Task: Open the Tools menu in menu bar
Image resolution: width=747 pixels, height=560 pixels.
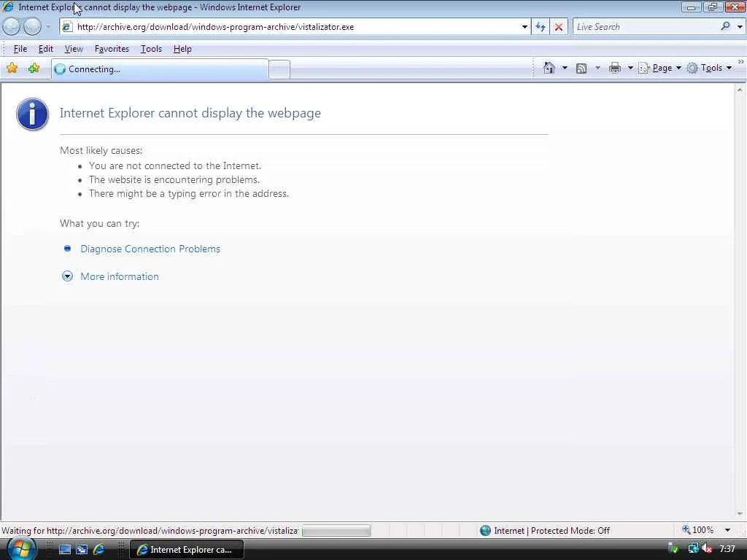Action: coord(151,49)
